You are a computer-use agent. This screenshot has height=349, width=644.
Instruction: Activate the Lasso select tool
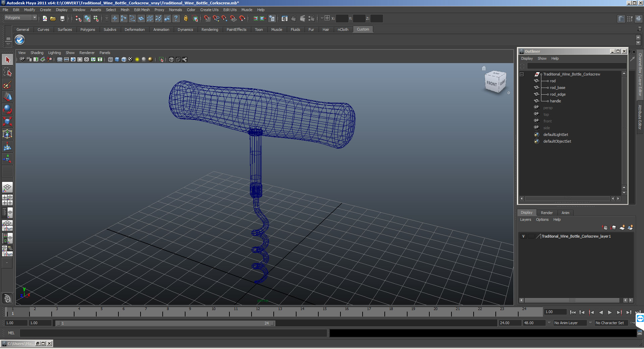coord(7,72)
